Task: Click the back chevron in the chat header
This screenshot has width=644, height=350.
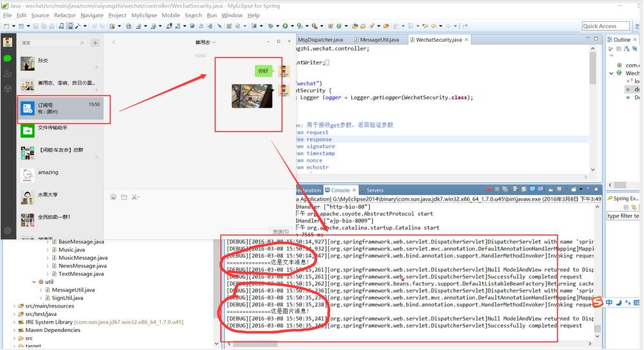Action: (x=114, y=42)
